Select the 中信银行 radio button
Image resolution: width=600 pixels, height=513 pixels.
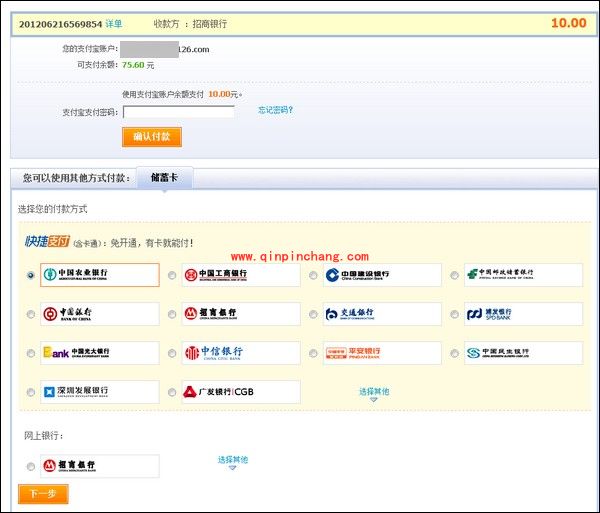(x=172, y=353)
